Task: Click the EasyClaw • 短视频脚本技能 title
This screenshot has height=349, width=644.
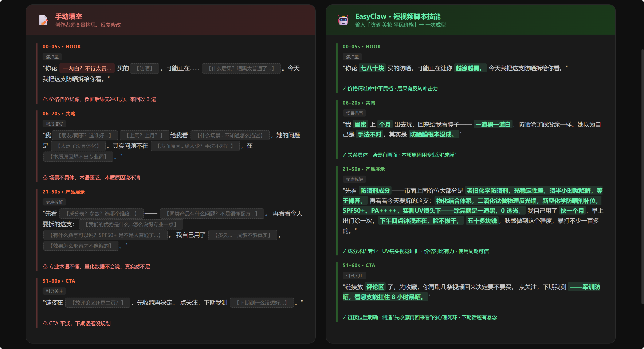Action: point(398,16)
